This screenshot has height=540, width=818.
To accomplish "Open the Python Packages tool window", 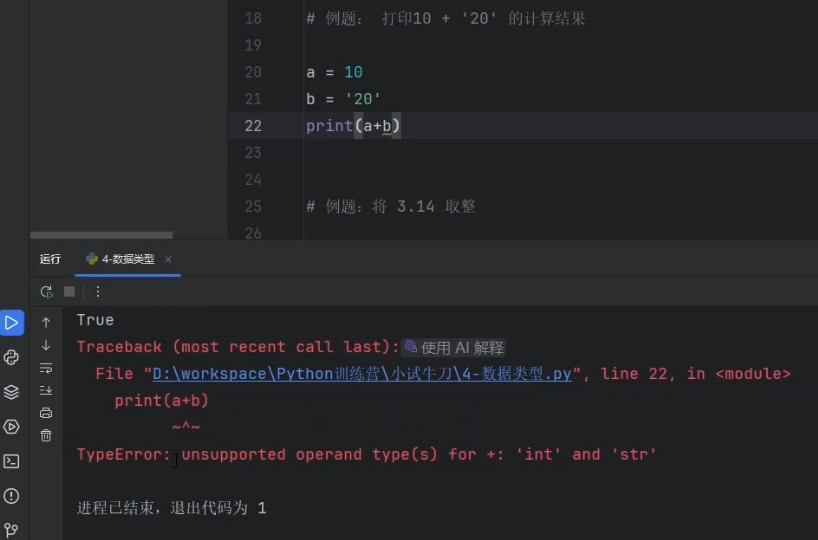I will [11, 392].
